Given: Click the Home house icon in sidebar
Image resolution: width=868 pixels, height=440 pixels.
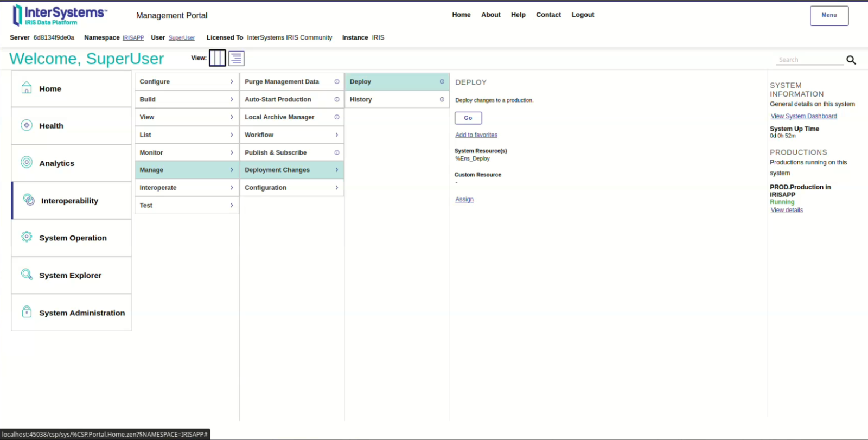Looking at the screenshot, I should pyautogui.click(x=27, y=88).
